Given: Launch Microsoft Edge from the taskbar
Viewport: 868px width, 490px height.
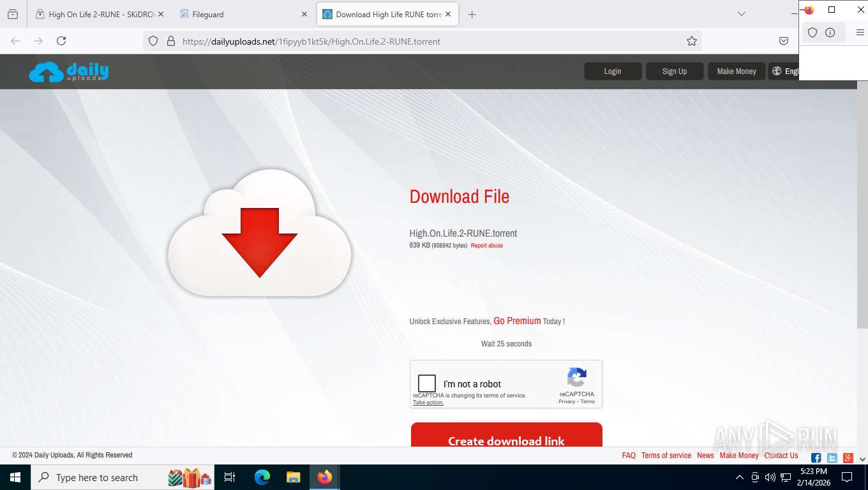Looking at the screenshot, I should coord(262,477).
